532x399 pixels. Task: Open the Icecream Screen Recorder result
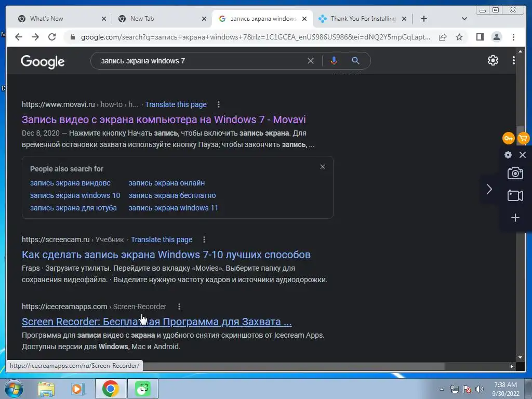tap(156, 322)
